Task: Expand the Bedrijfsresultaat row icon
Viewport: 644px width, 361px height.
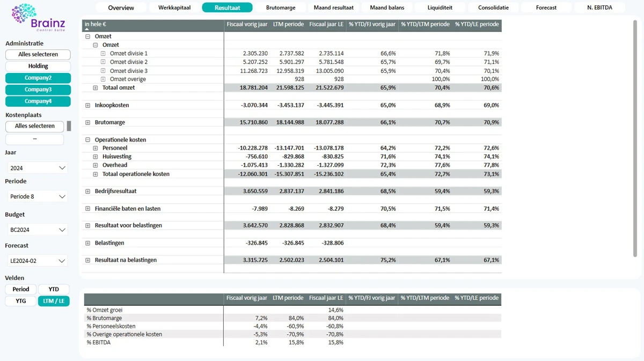Action: tap(88, 191)
